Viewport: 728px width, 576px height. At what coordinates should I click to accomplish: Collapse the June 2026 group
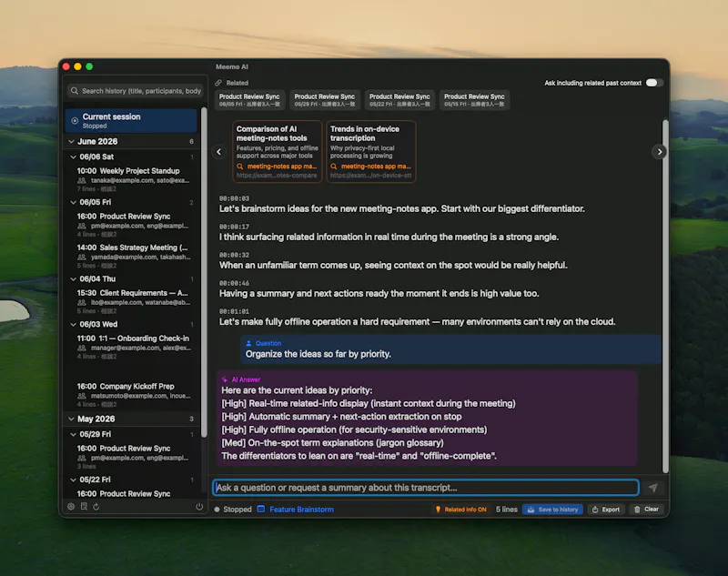pos(71,141)
